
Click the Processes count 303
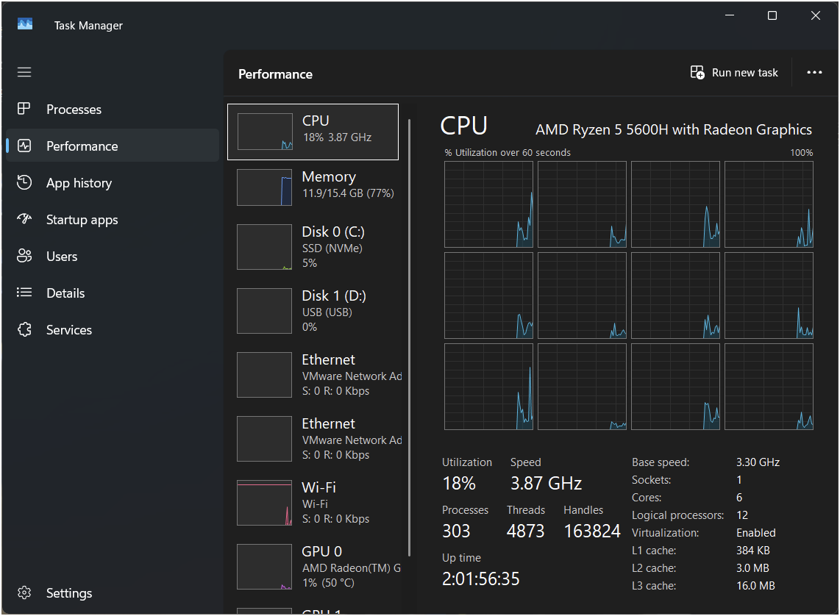[x=456, y=531]
